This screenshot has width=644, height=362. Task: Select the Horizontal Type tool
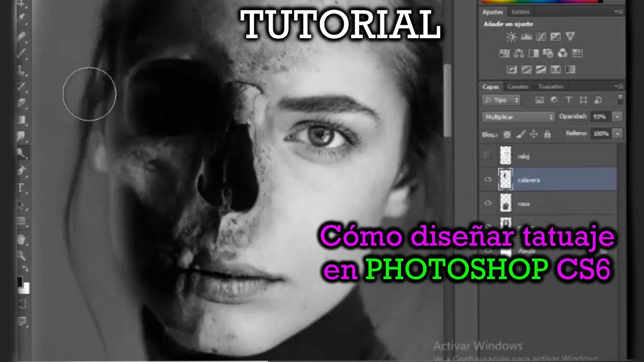point(22,188)
